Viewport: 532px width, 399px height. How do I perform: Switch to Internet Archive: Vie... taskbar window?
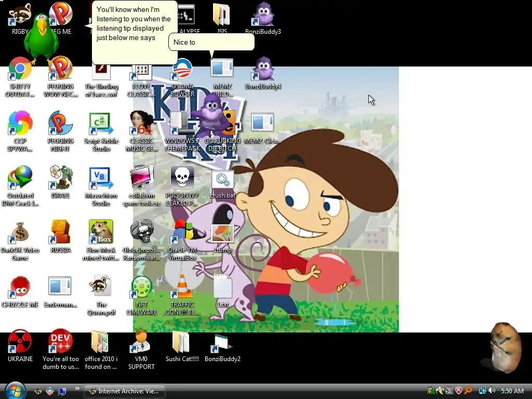coord(125,391)
